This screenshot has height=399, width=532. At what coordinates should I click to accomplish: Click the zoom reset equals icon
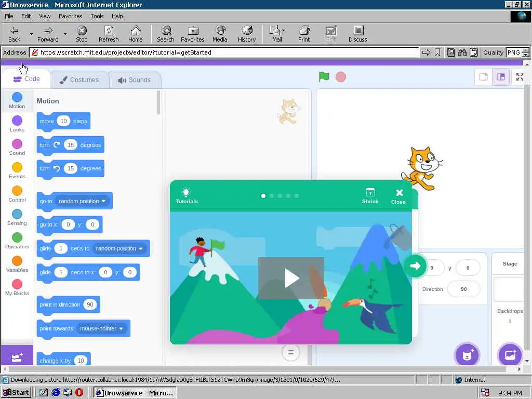(291, 353)
